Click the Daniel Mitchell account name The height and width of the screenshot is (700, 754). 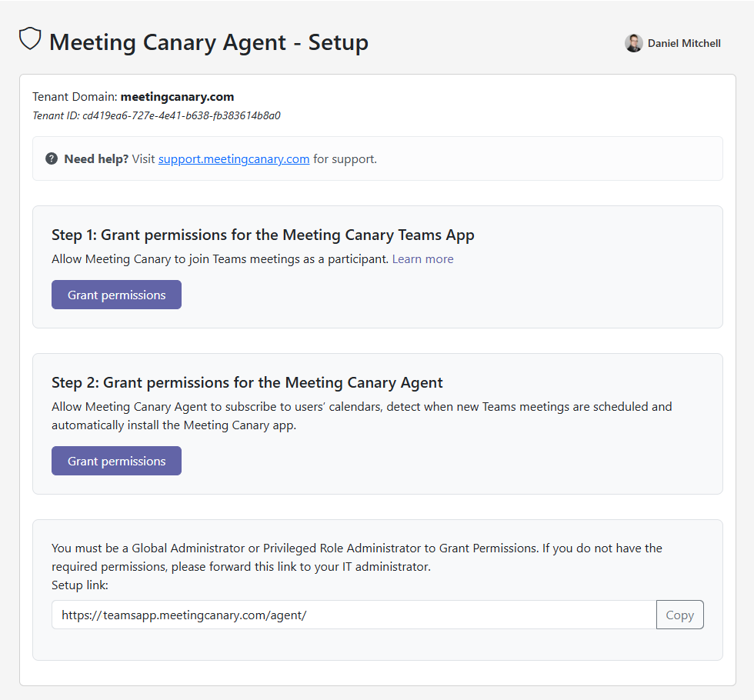tap(683, 43)
